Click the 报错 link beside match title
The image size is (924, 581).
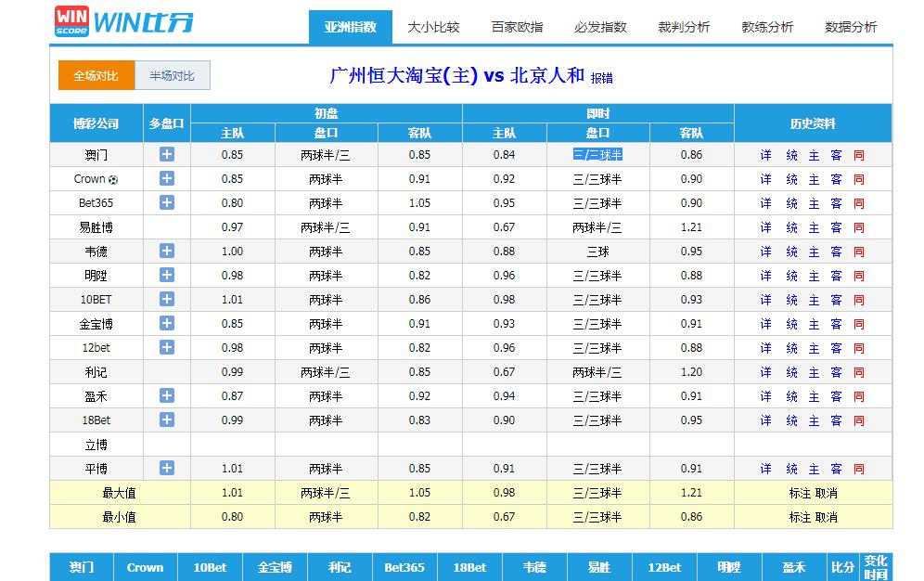[x=602, y=78]
